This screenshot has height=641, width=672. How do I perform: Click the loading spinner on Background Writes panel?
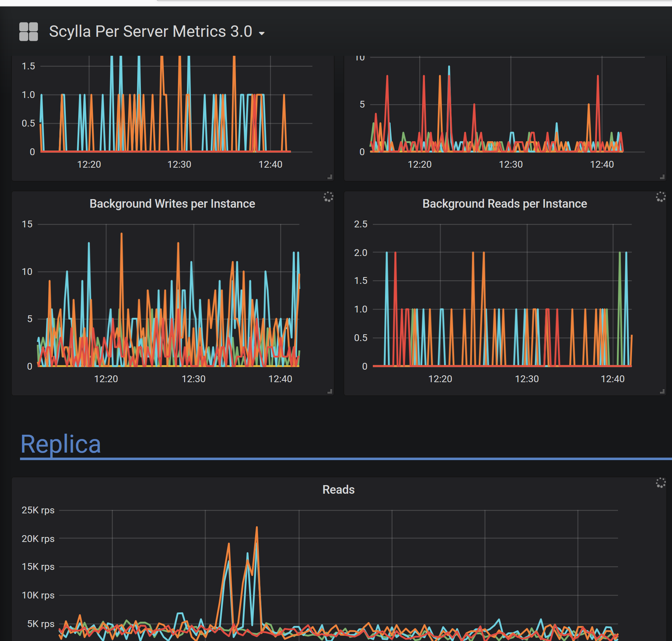(328, 197)
